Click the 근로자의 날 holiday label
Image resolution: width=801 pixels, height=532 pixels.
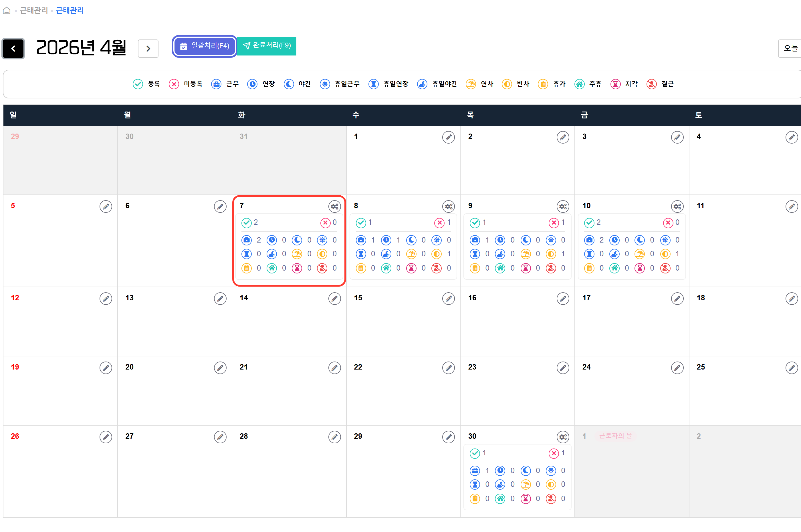(x=615, y=436)
